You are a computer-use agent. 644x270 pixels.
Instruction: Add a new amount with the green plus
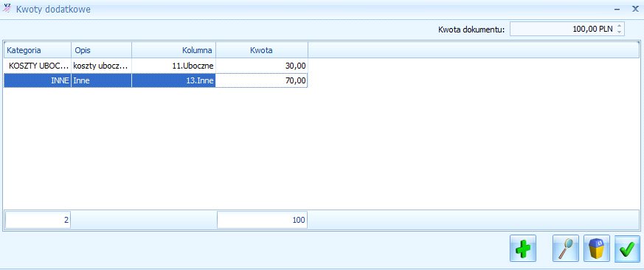(523, 249)
